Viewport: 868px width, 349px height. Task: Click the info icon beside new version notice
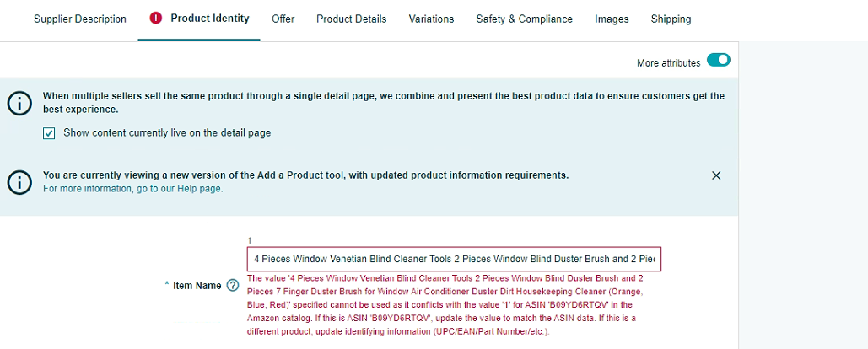pyautogui.click(x=19, y=181)
